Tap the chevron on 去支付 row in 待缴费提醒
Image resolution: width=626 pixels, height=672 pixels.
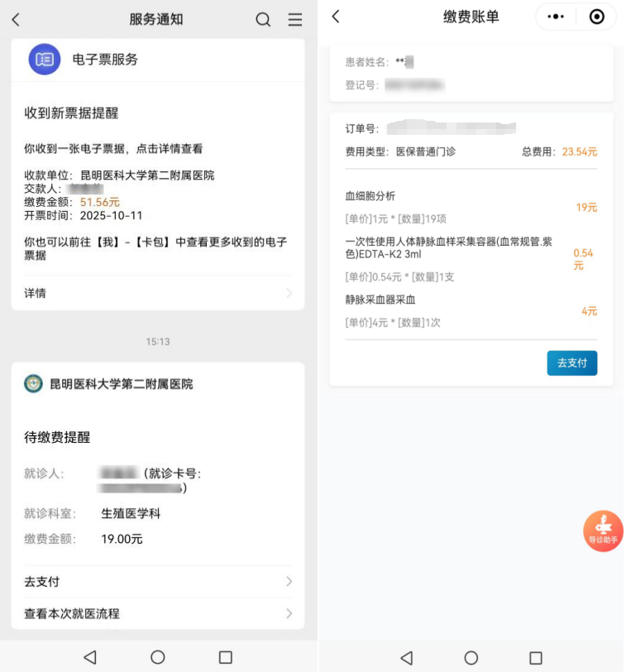tap(289, 582)
